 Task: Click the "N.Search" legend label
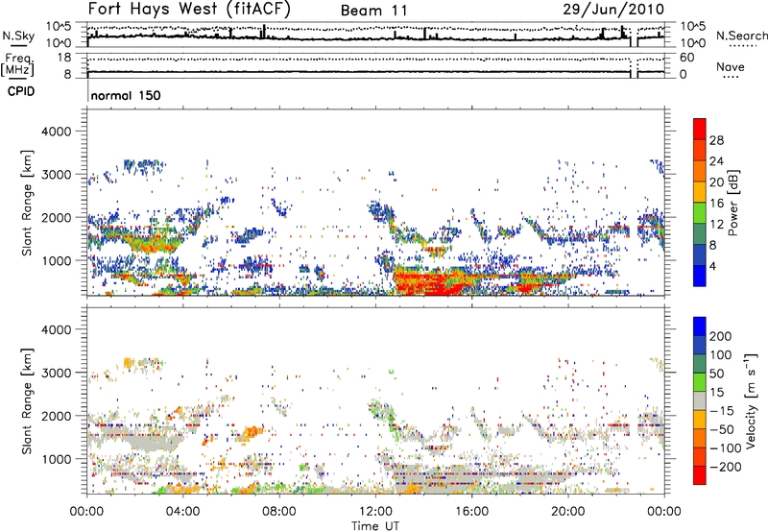click(x=741, y=36)
